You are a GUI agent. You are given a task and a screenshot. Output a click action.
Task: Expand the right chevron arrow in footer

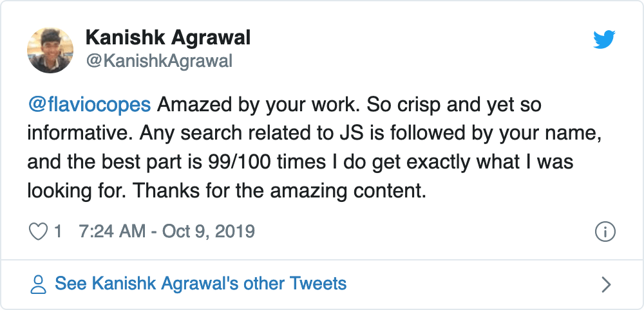pyautogui.click(x=605, y=284)
